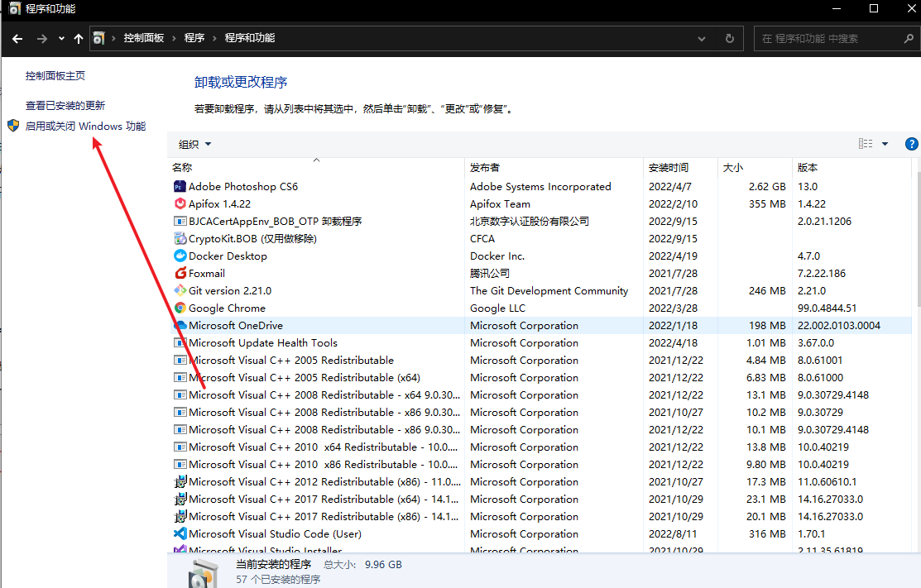The image size is (921, 588).
Task: Click publisher 腾讯公司
Action: click(490, 274)
